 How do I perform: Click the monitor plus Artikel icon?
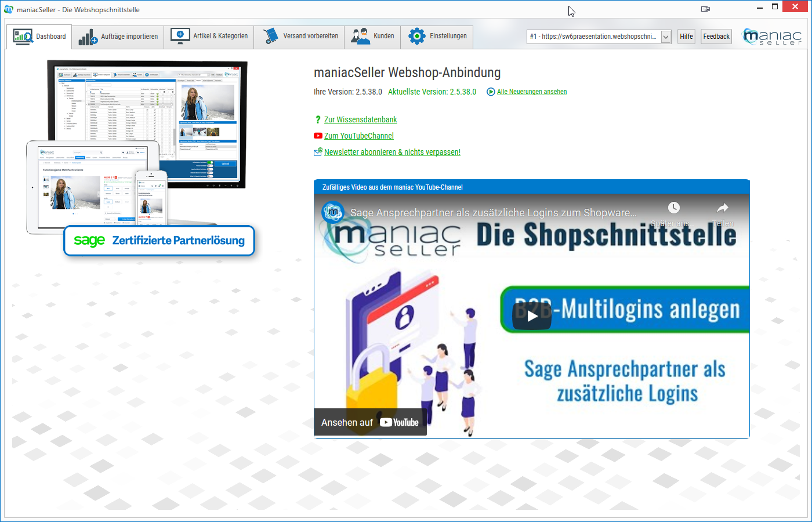click(180, 36)
